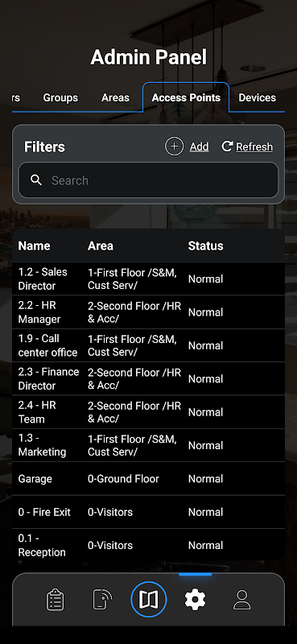
Task: Click the Refresh link text
Action: [254, 147]
